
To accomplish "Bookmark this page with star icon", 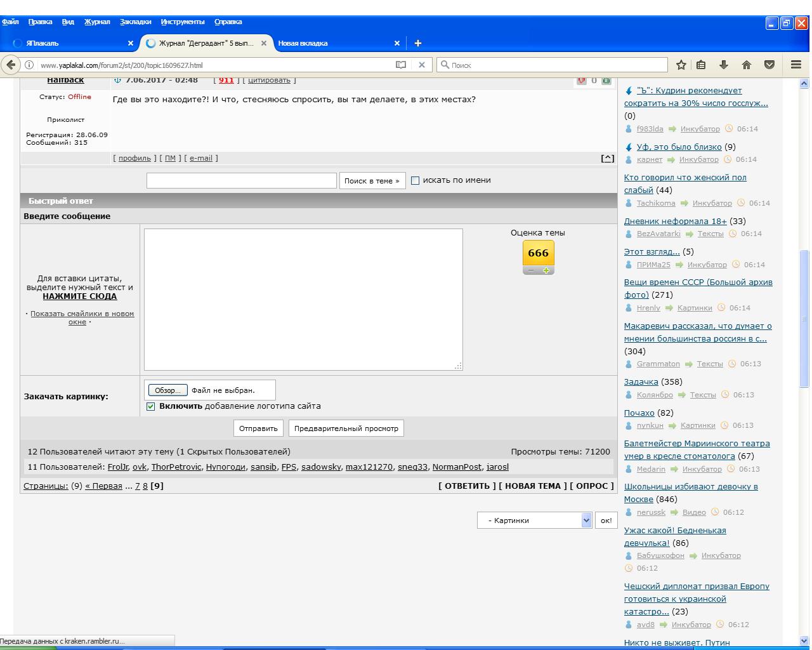I will [681, 65].
